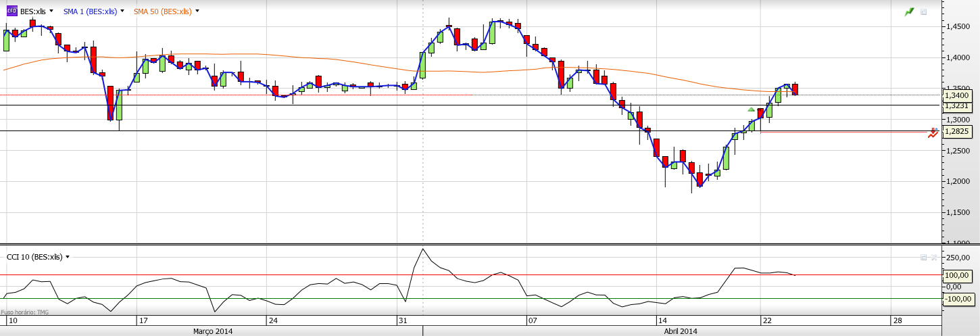
Task: Click the 100,00 CCI level label
Action: click(958, 275)
